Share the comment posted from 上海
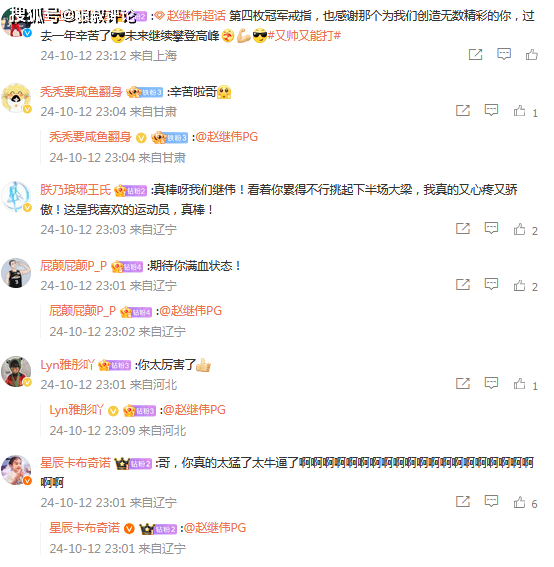The image size is (554, 567). click(476, 55)
